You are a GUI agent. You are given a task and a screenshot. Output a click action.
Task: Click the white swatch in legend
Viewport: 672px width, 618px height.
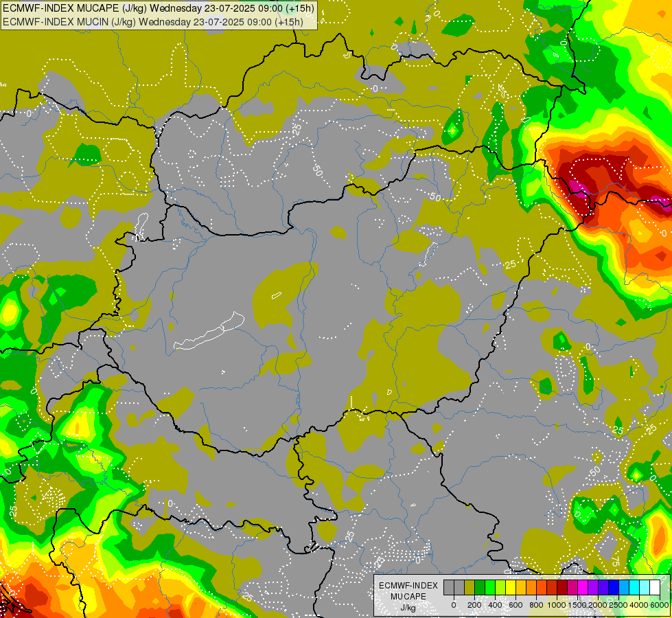click(x=656, y=588)
